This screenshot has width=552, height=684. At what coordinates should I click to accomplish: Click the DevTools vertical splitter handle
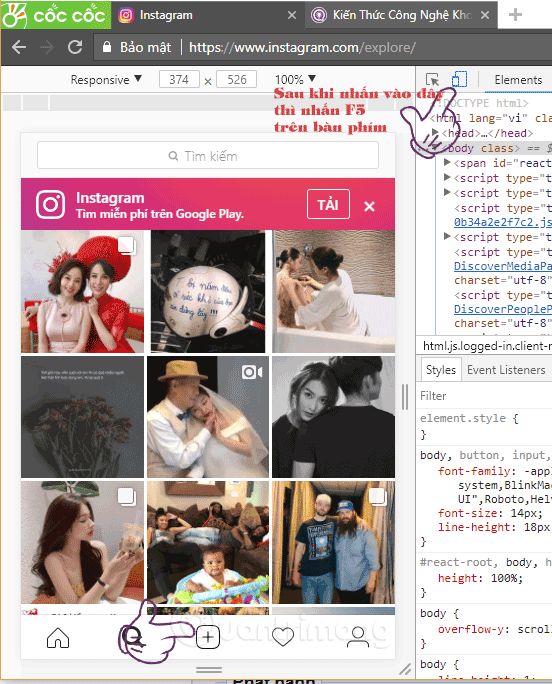pyautogui.click(x=405, y=397)
